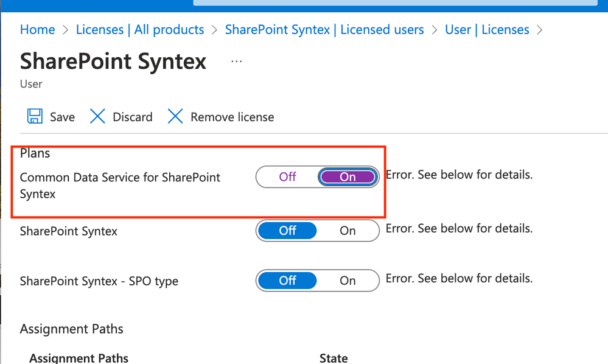Click the Save button label
This screenshot has width=608, height=364.
(62, 117)
